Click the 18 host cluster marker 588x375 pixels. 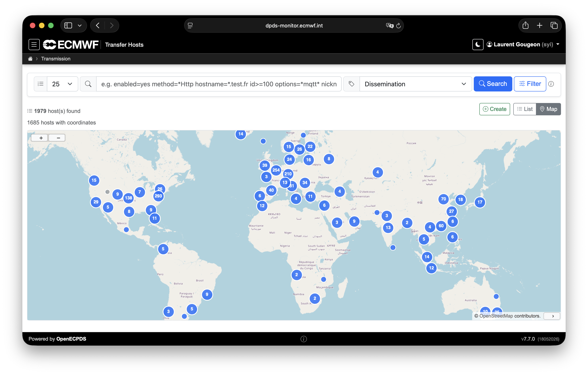point(460,199)
